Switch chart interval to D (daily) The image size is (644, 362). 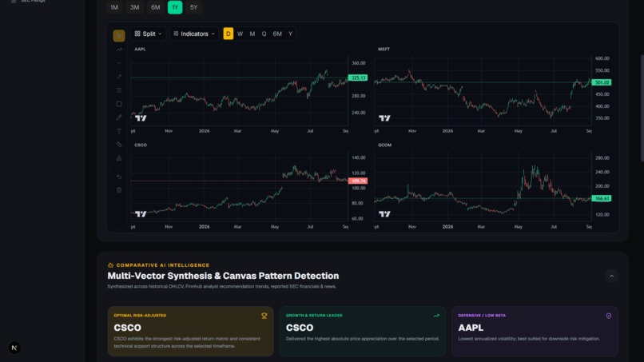pyautogui.click(x=229, y=34)
